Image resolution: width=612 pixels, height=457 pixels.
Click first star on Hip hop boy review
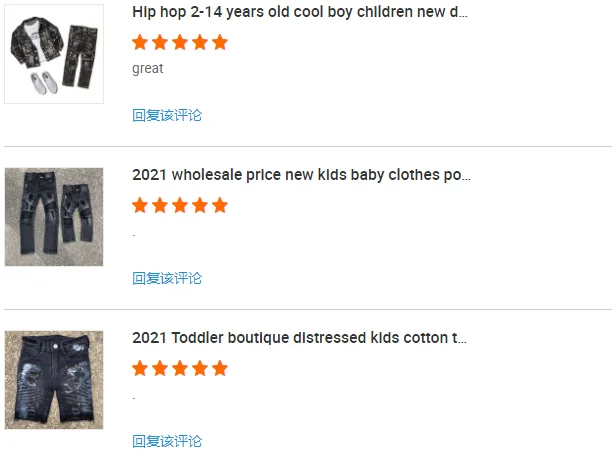pyautogui.click(x=140, y=42)
